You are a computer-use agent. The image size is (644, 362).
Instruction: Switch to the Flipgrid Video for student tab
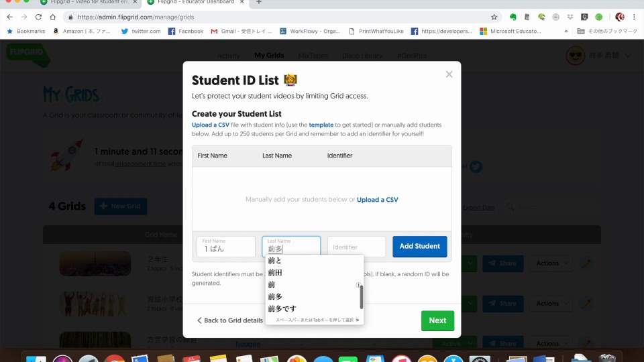(x=87, y=3)
